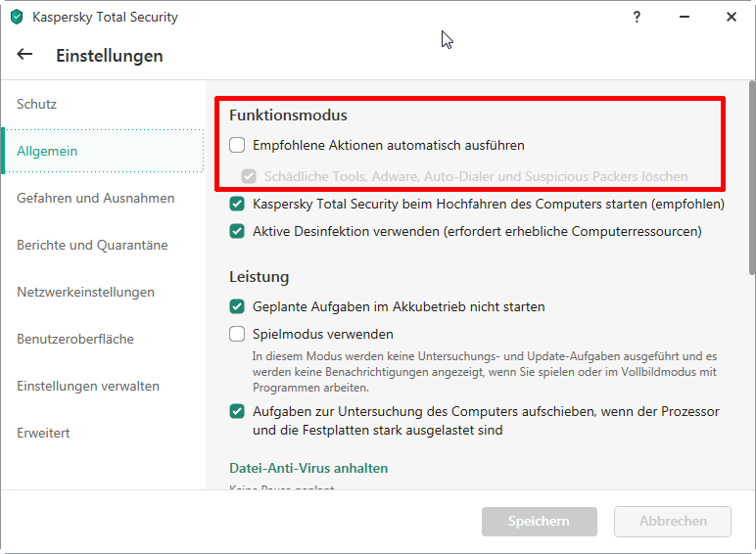Uncheck 'Geplante Aufgaben im Akkubetrieb nicht starten'
The image size is (756, 554).
click(x=237, y=306)
